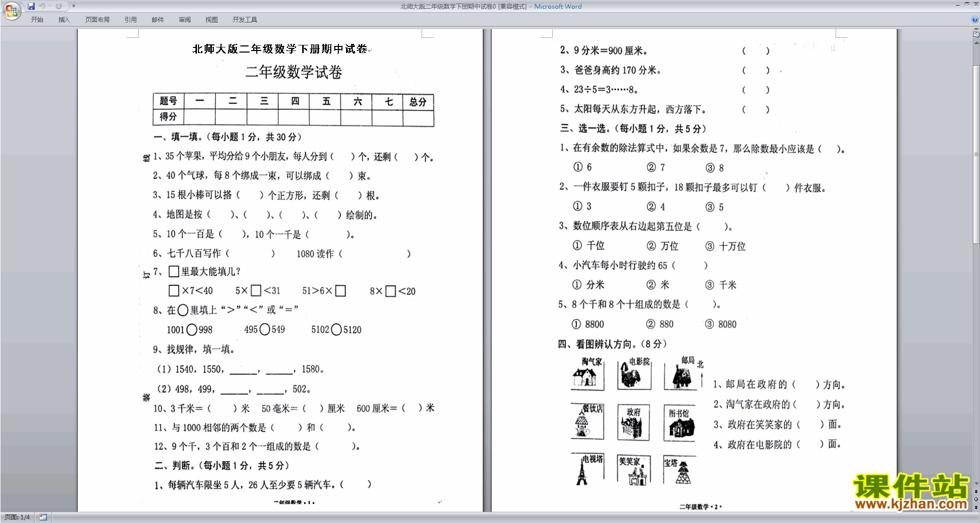Click answer option ① 8800
Viewport: 980px width, 523px height.
coord(587,325)
